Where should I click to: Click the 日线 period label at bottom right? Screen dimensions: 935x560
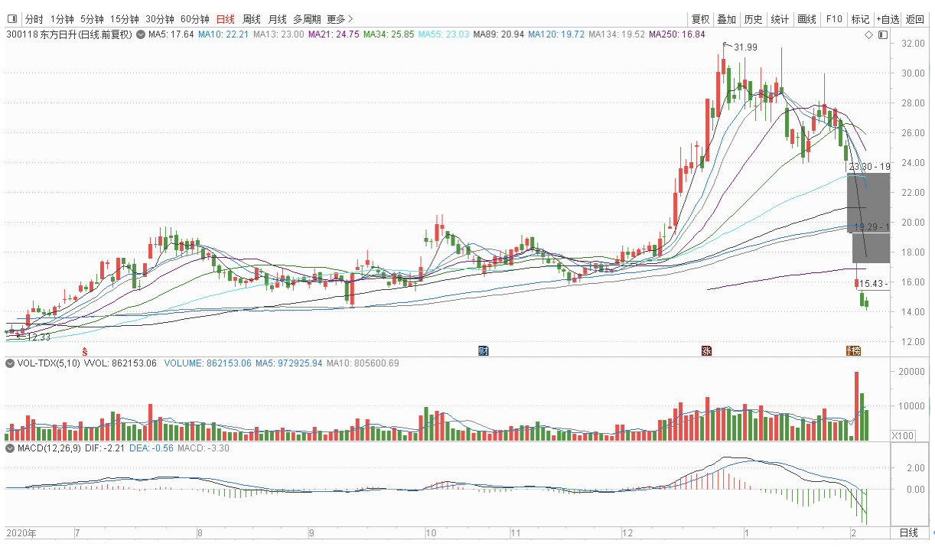(x=908, y=532)
